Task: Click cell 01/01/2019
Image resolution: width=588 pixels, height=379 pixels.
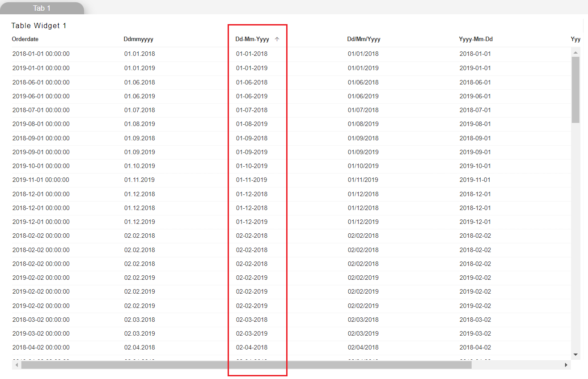Action: point(363,68)
